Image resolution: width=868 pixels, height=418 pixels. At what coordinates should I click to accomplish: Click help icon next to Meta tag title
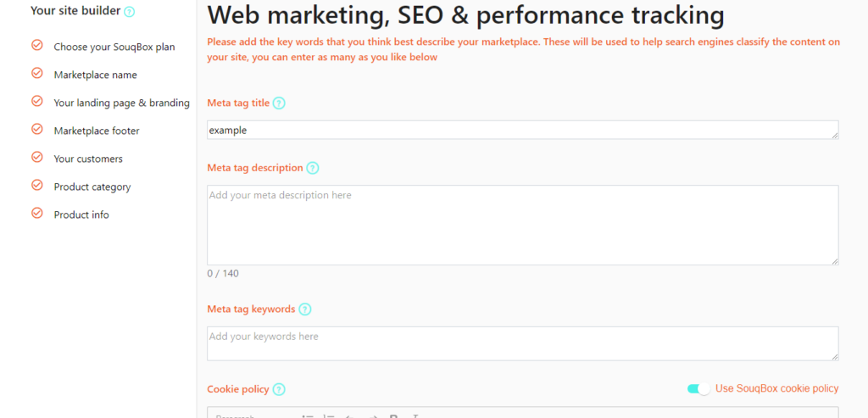[x=279, y=103]
